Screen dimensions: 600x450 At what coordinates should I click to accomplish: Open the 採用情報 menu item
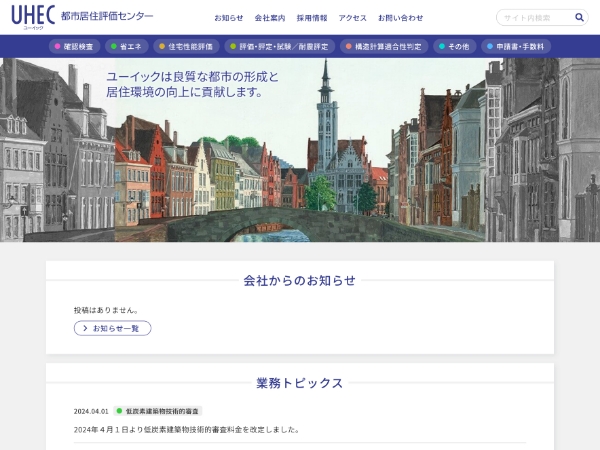tap(312, 18)
